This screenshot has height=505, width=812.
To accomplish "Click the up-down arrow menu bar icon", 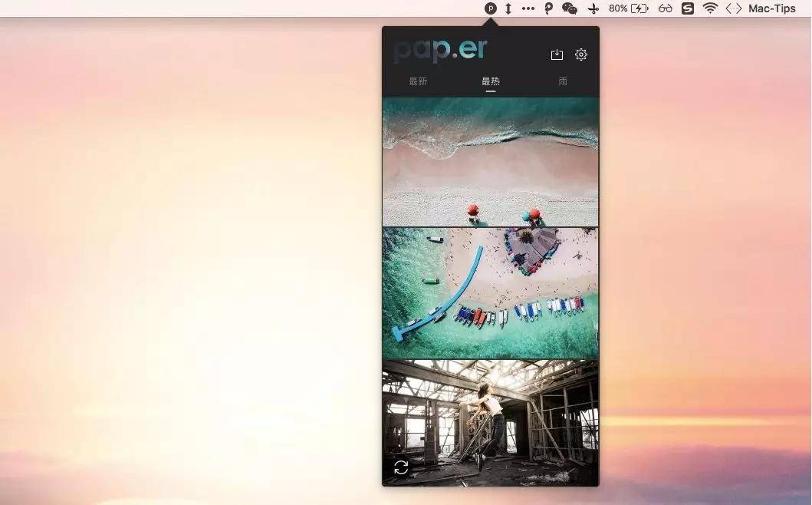I will [x=508, y=8].
